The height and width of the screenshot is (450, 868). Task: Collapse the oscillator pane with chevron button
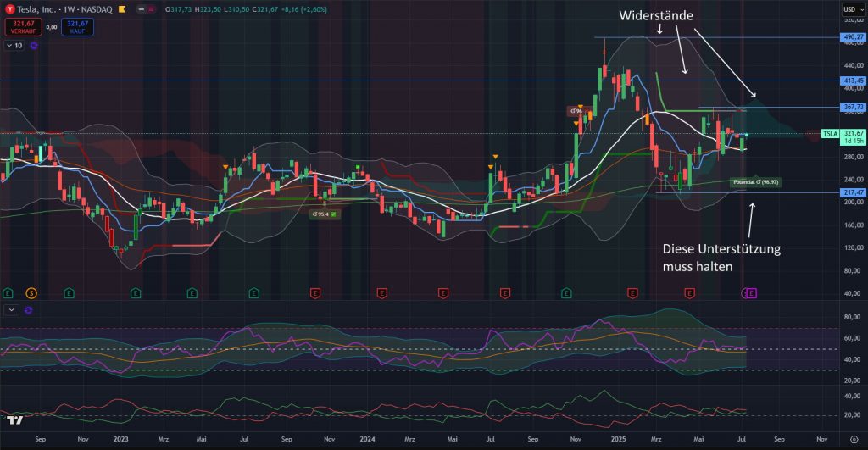pos(11,310)
